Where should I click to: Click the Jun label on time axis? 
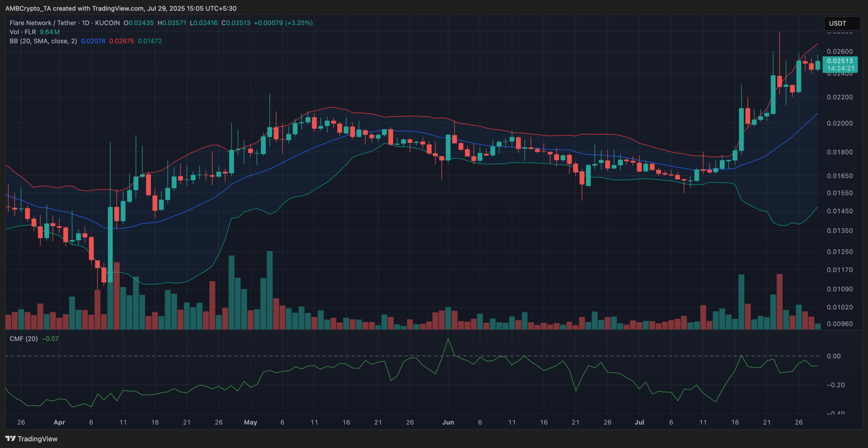(x=448, y=422)
